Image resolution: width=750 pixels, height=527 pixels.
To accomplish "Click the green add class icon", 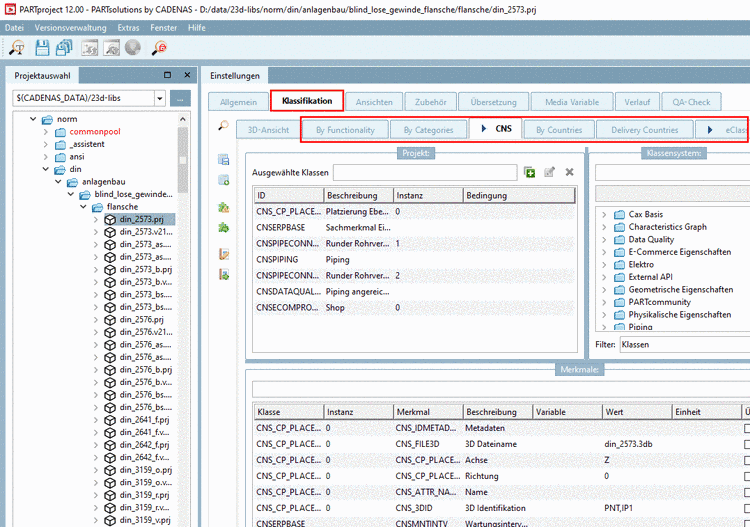I will tap(529, 172).
